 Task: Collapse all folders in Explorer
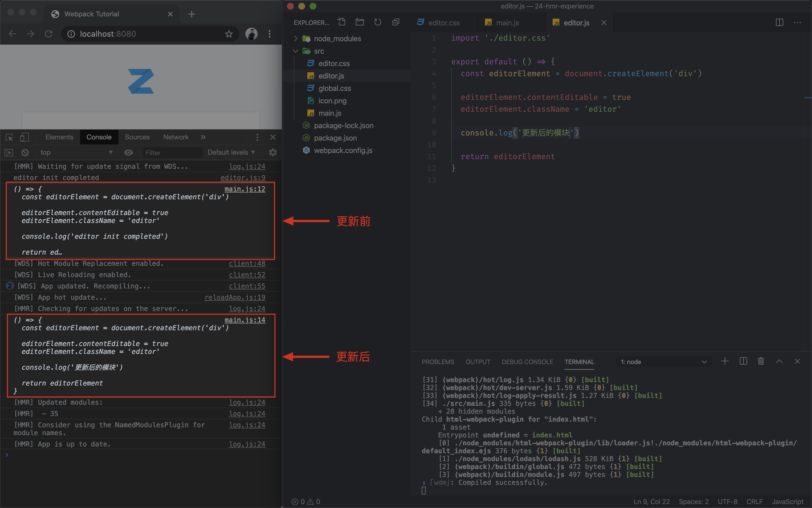(x=396, y=22)
